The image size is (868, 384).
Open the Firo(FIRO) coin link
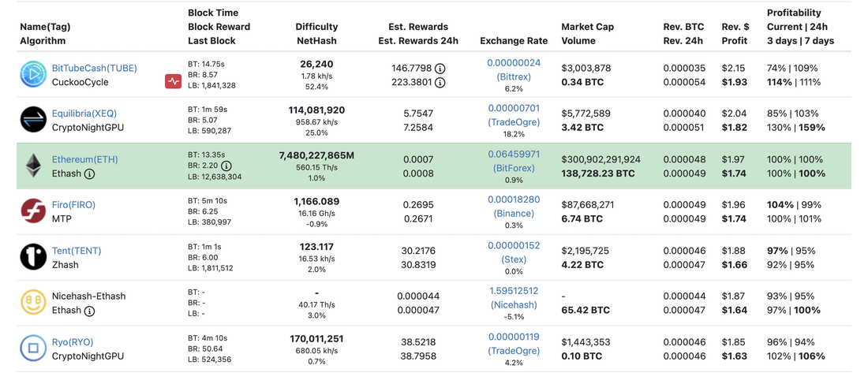click(x=73, y=205)
